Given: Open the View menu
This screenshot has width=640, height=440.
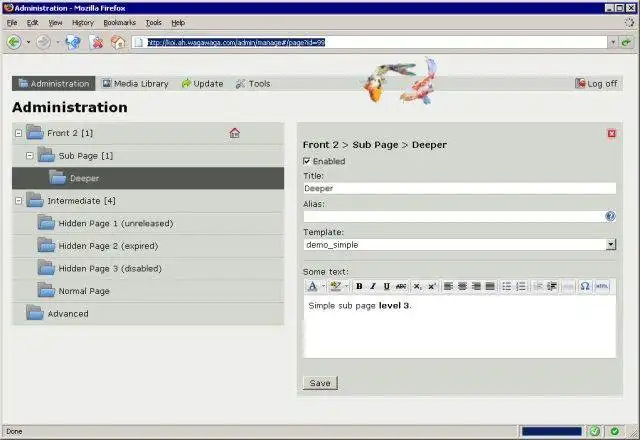Looking at the screenshot, I should pos(56,23).
